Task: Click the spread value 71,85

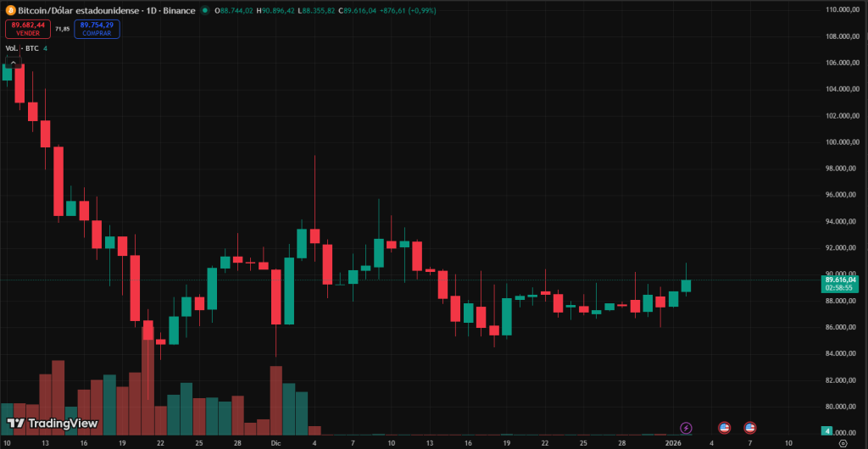Action: click(x=62, y=29)
